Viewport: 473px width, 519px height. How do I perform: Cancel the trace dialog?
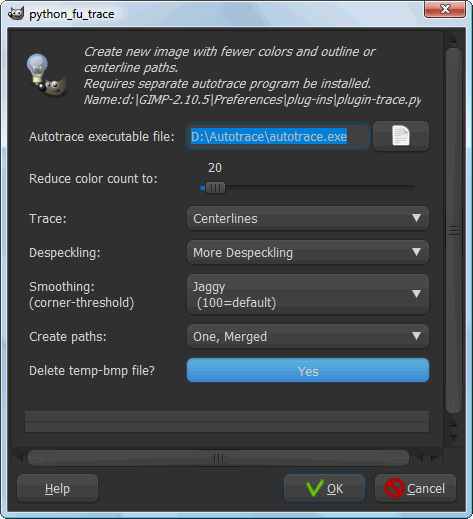pos(415,488)
